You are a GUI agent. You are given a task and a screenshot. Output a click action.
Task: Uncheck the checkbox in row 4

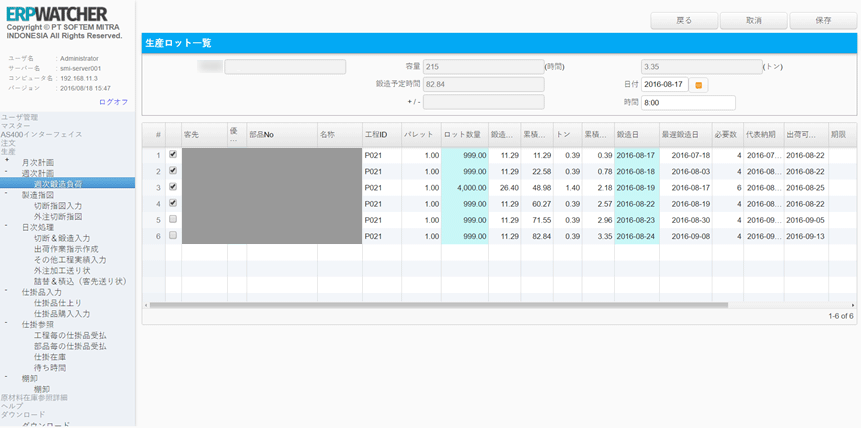point(173,203)
